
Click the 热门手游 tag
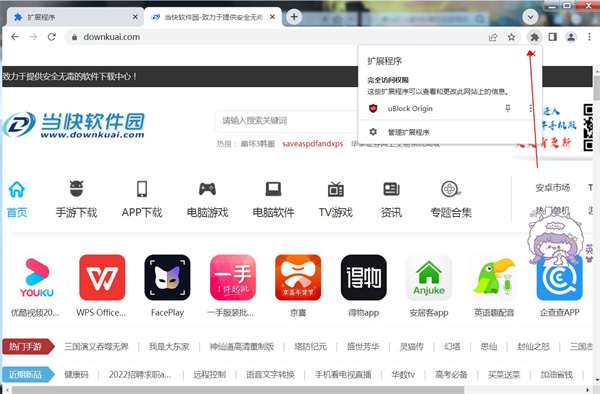[28, 347]
